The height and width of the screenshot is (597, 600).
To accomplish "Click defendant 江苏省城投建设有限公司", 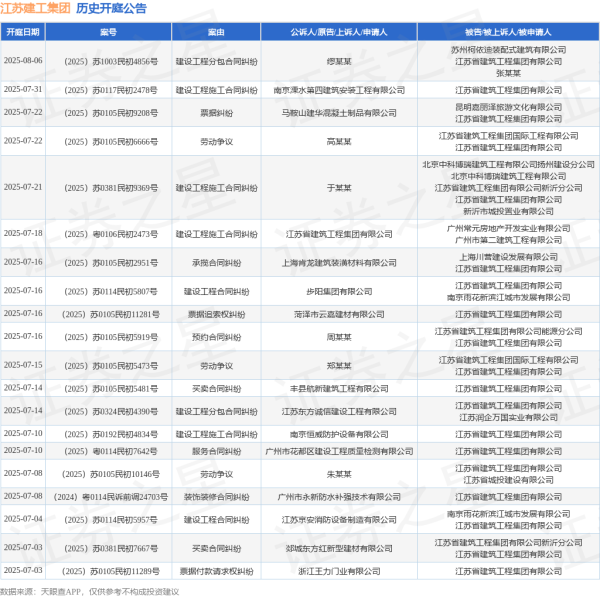I will (x=509, y=480).
